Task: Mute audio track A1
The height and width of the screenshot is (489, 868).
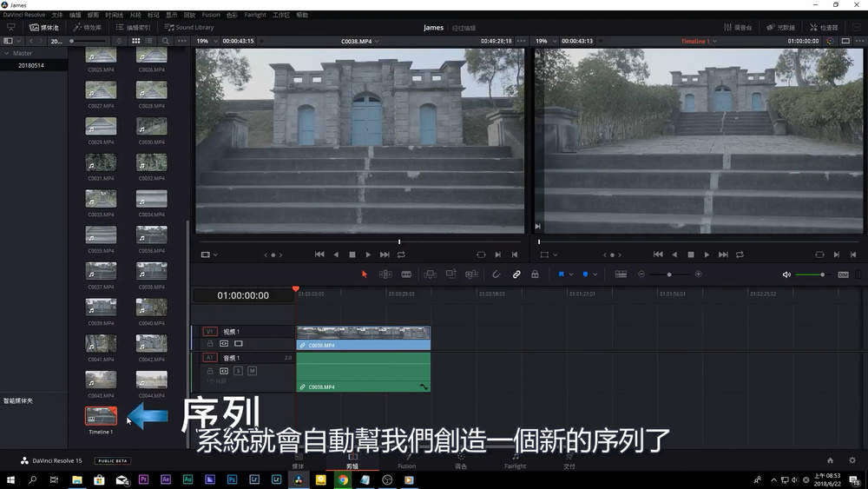Action: 252,371
